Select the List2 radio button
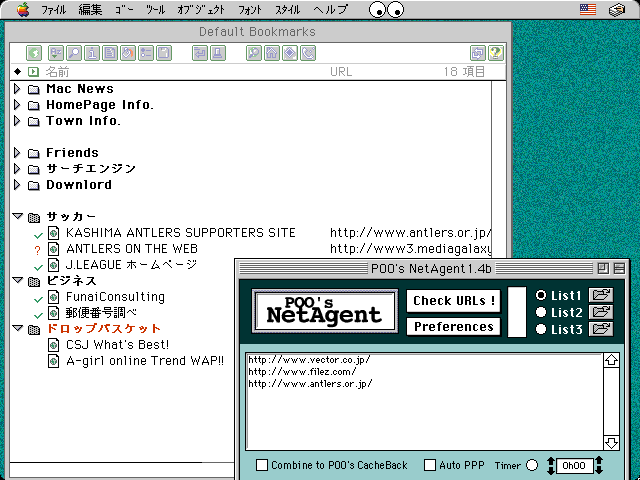 pyautogui.click(x=541, y=312)
